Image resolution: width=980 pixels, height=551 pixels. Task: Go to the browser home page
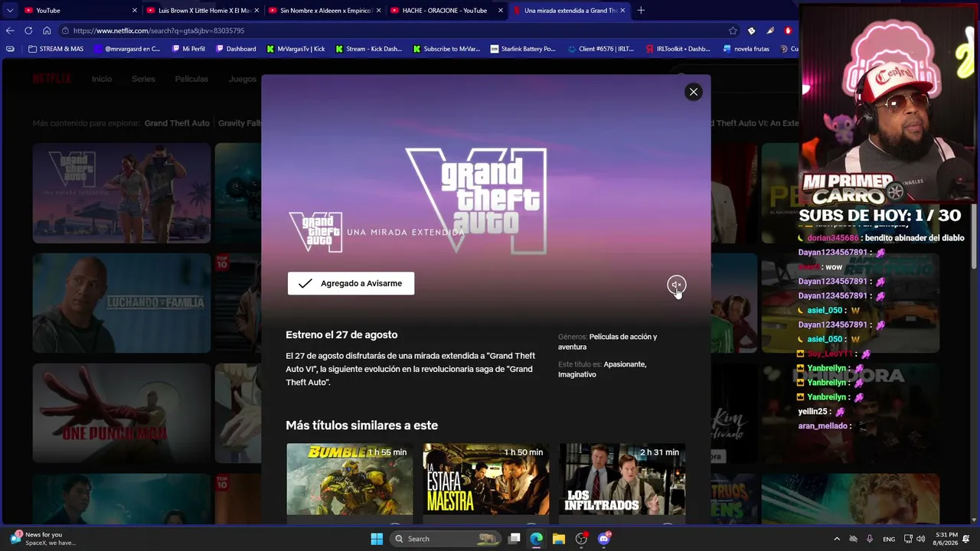tap(47, 31)
